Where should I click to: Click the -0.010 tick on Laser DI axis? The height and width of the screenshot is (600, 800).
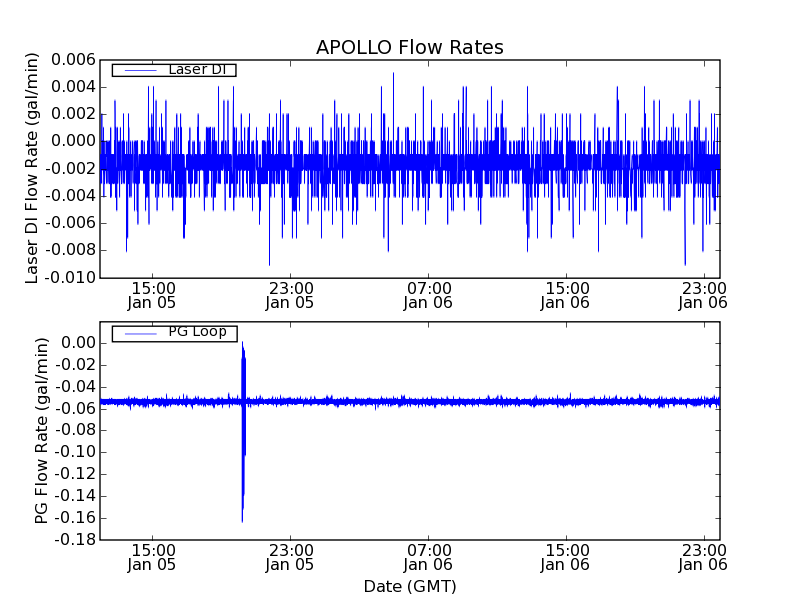click(x=70, y=278)
